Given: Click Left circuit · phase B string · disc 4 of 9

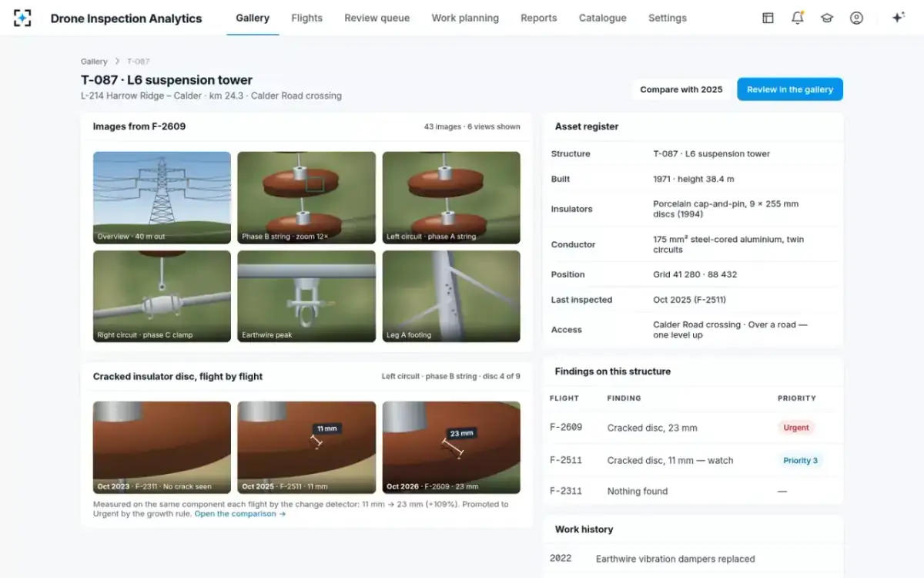Looking at the screenshot, I should [x=451, y=376].
